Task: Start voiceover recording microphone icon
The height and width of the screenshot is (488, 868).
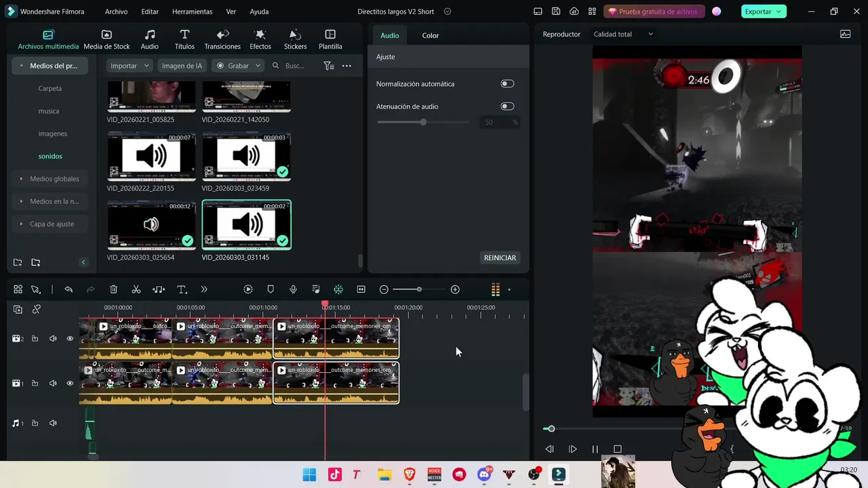Action: [x=293, y=289]
